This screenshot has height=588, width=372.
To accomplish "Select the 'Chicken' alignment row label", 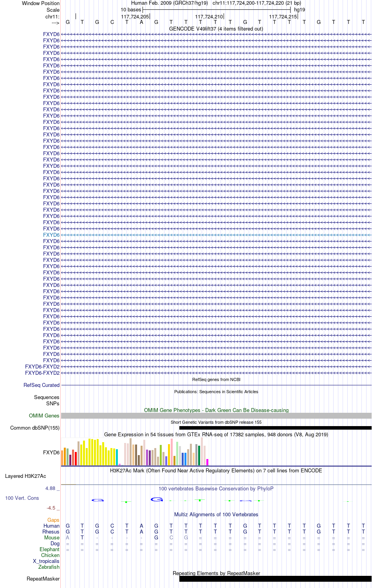I will 51,555.
